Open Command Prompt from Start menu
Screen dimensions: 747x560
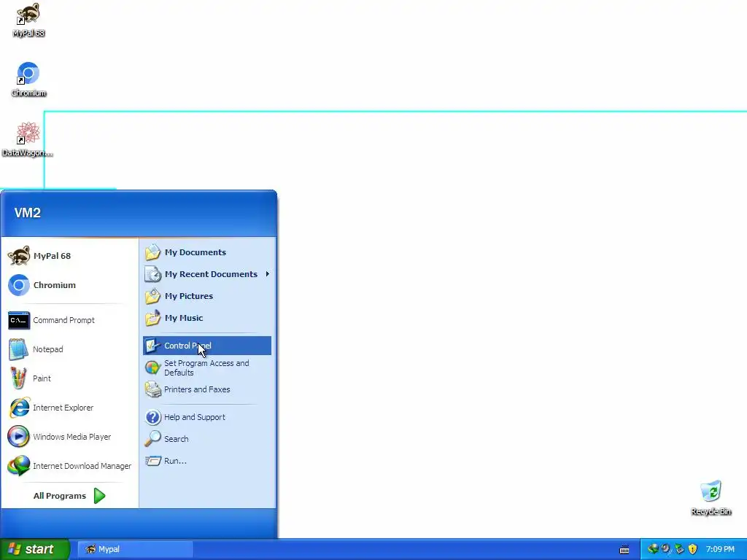[69, 320]
